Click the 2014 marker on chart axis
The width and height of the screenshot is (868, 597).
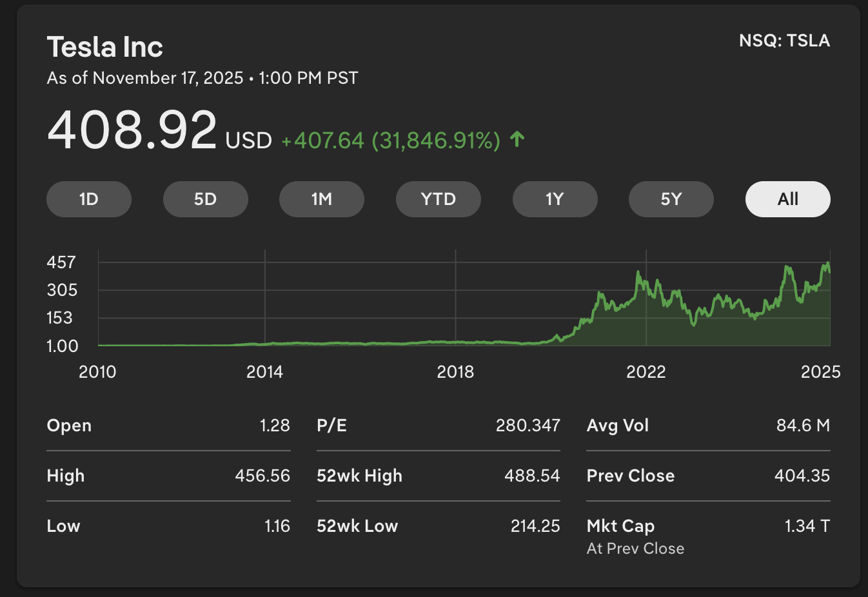tap(264, 372)
